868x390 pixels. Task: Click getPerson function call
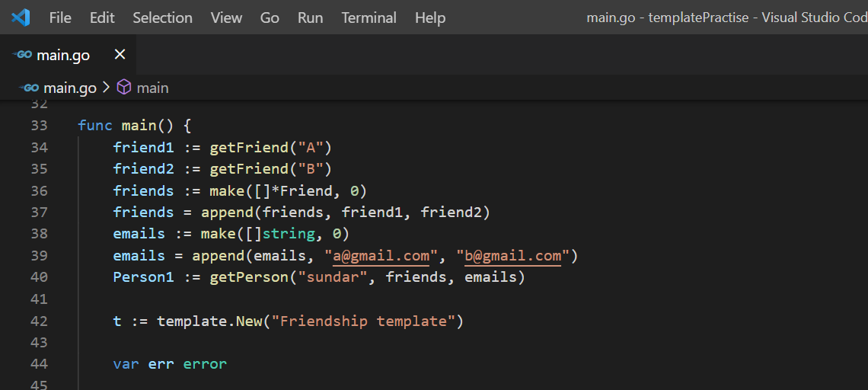click(x=248, y=277)
